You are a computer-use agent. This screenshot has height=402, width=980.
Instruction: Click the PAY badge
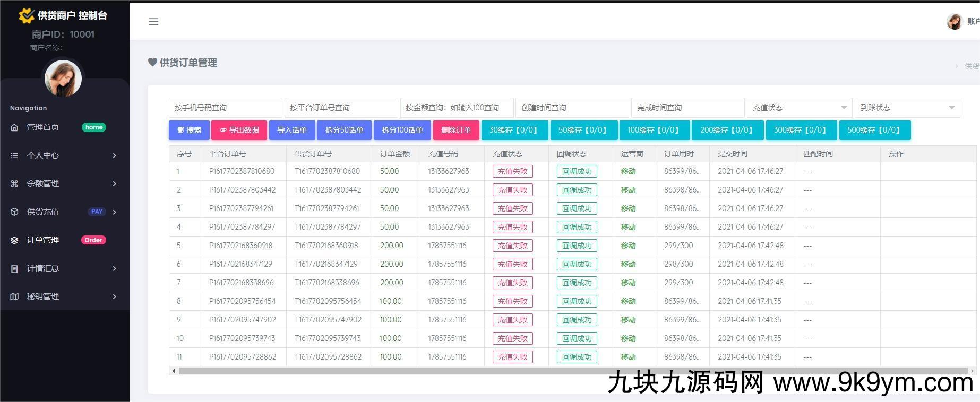pos(97,212)
